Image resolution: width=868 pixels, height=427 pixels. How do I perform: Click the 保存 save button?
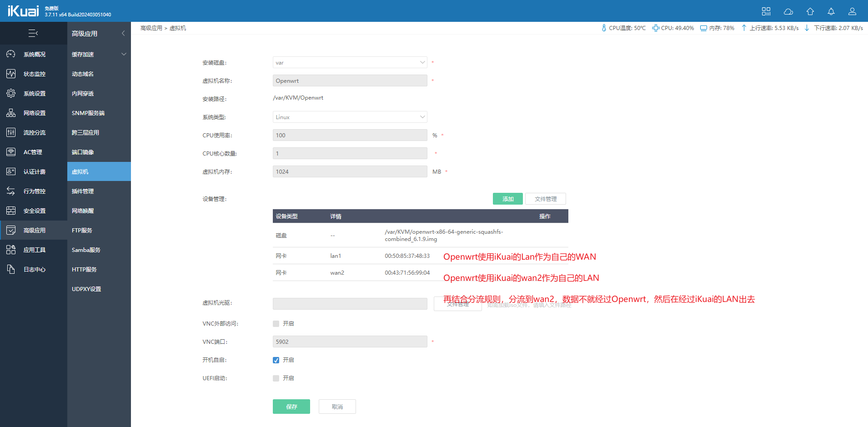pyautogui.click(x=291, y=407)
